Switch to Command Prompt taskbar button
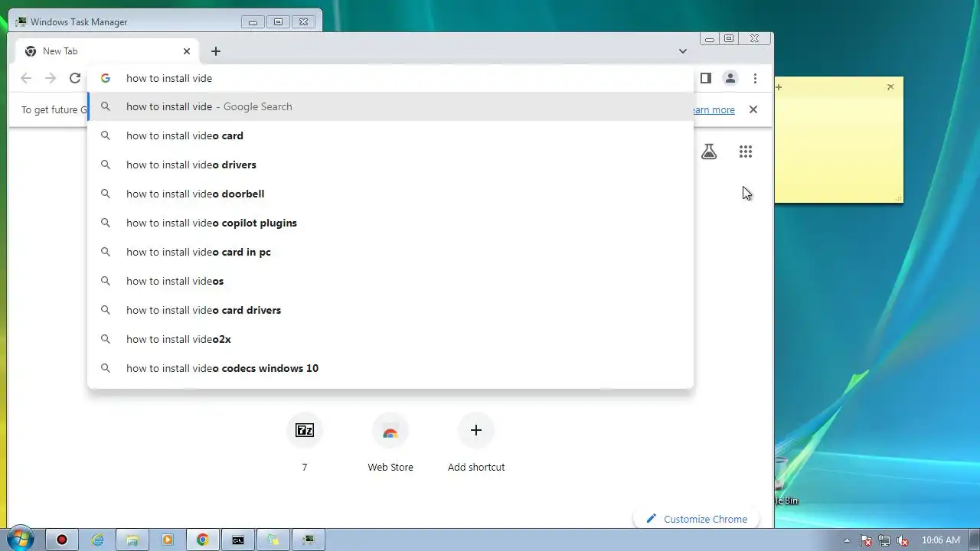980x551 pixels. pos(238,540)
